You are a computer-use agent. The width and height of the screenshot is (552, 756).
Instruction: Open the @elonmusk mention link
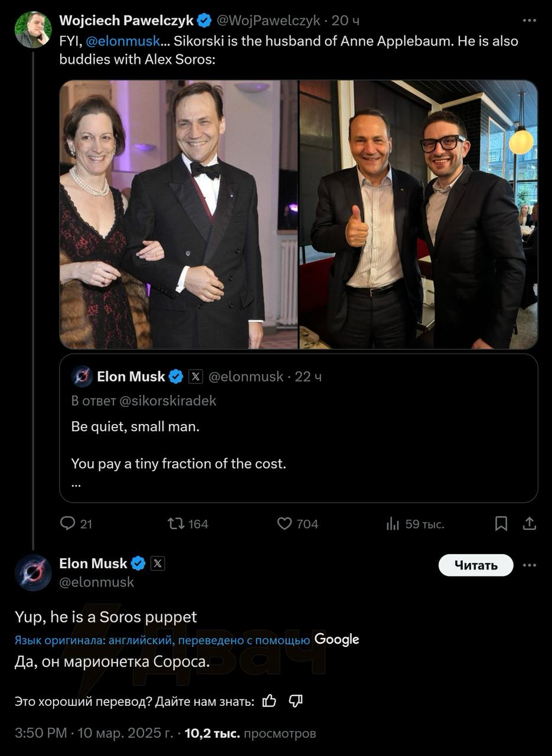point(123,41)
